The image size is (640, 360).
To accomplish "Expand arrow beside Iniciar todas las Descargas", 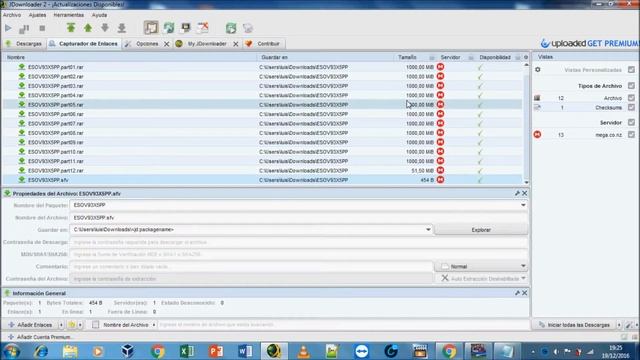I will coord(619,325).
